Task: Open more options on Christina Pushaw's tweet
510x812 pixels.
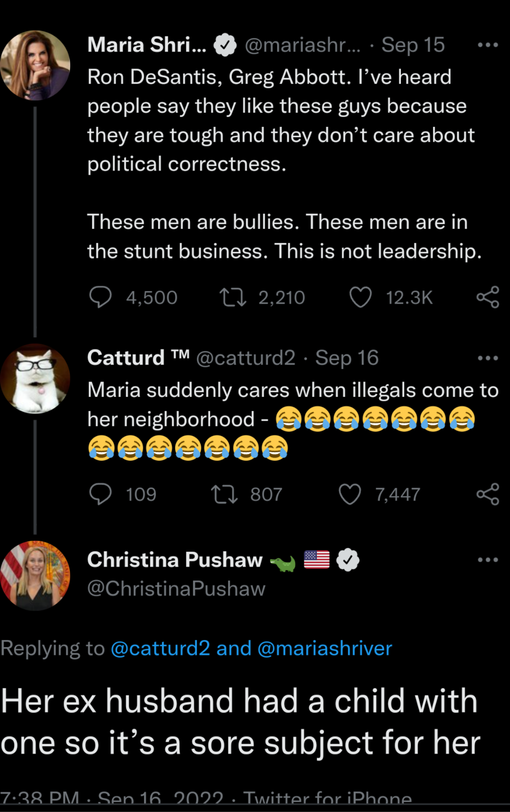Action: pos(488,560)
